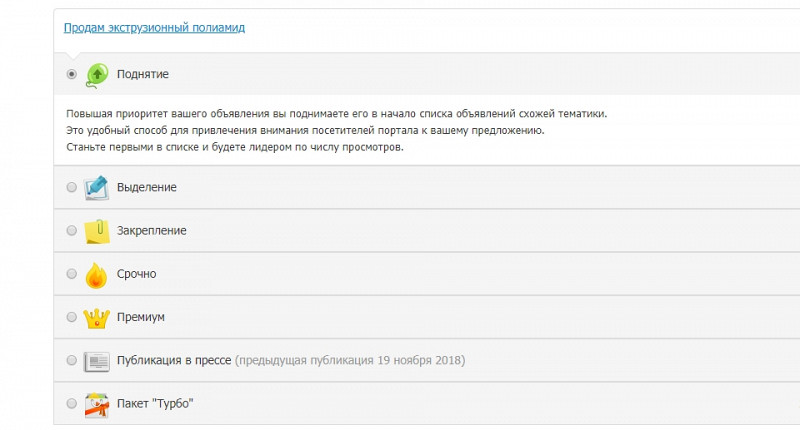
Task: Select the Срочно radio button
Action: coord(71,274)
